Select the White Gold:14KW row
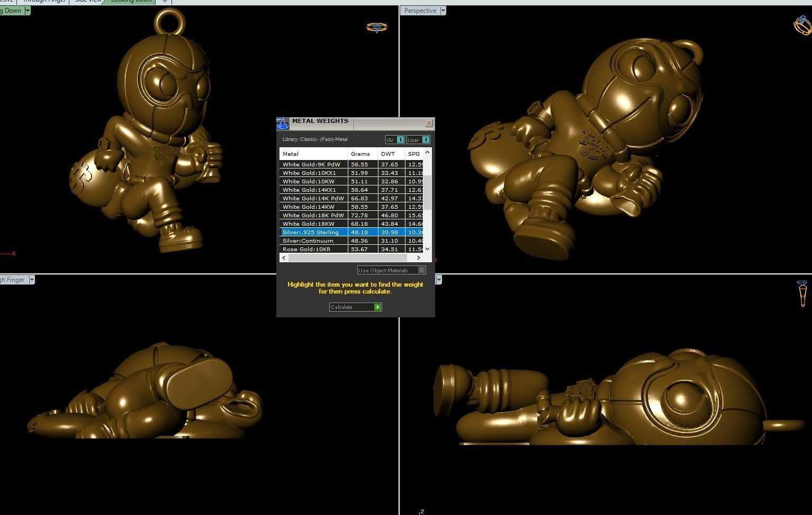The image size is (812, 515). (x=351, y=207)
